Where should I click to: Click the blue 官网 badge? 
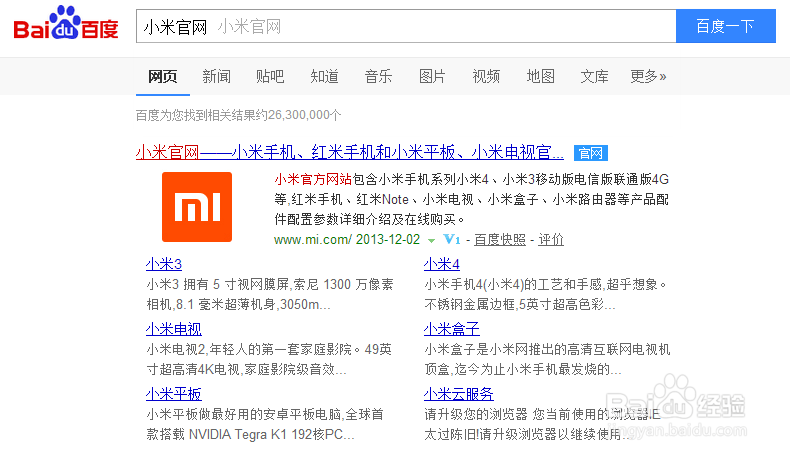click(590, 153)
